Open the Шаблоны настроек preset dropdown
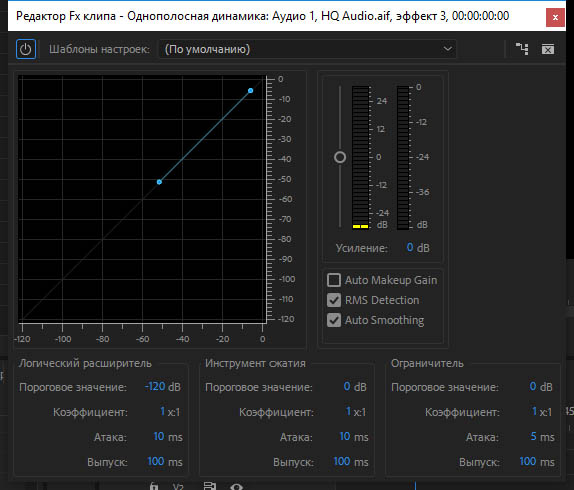Screen dimensions: 574x490 [308, 49]
